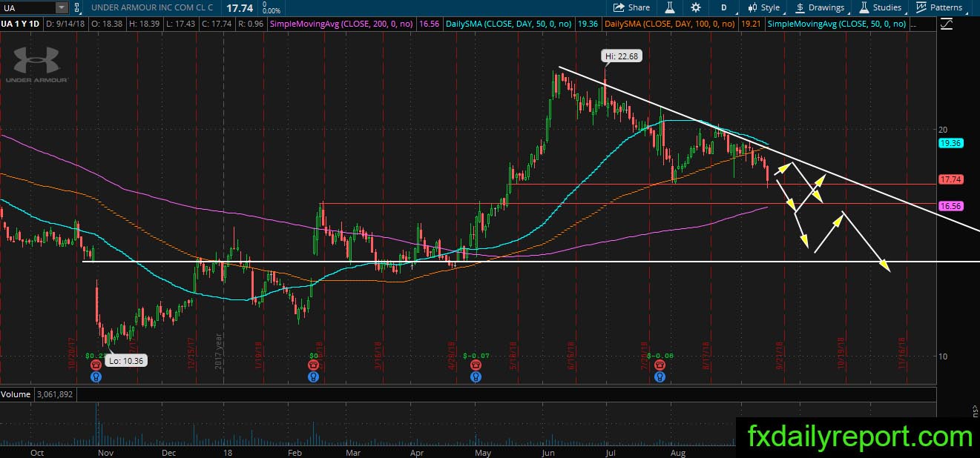980x458 pixels.
Task: Click the late-April earnings phone icon
Action: coord(474,365)
